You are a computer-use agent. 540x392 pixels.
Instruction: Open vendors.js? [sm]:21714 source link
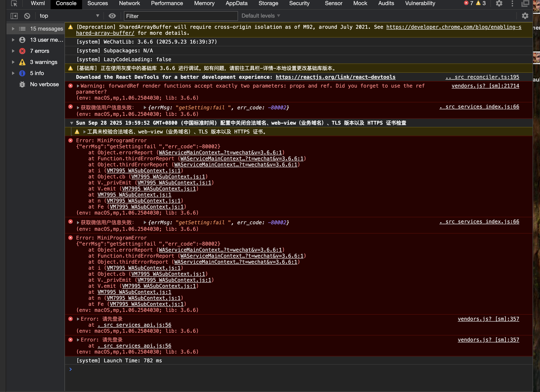485,86
